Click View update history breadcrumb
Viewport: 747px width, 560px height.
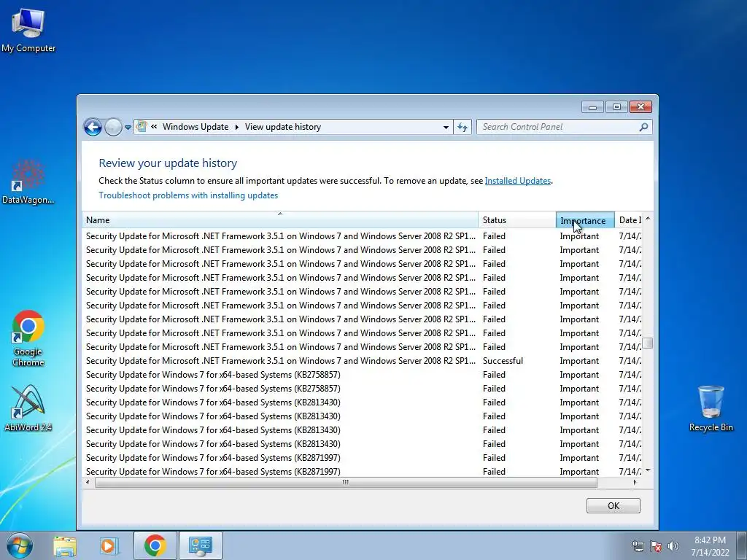pyautogui.click(x=283, y=127)
